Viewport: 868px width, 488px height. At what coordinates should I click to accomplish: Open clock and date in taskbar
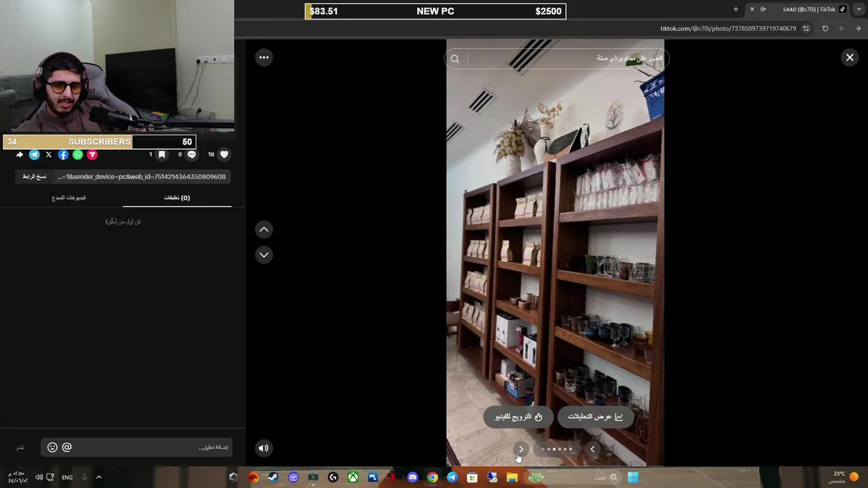click(x=18, y=477)
